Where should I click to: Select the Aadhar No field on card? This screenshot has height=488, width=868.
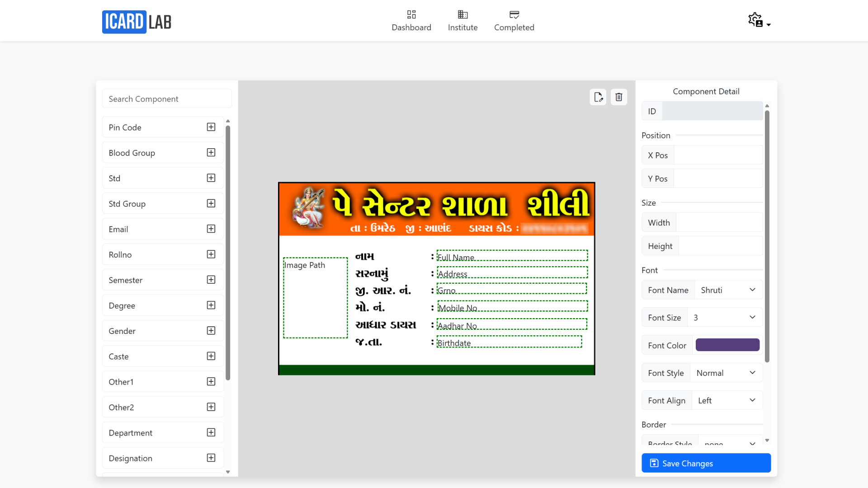tap(512, 324)
